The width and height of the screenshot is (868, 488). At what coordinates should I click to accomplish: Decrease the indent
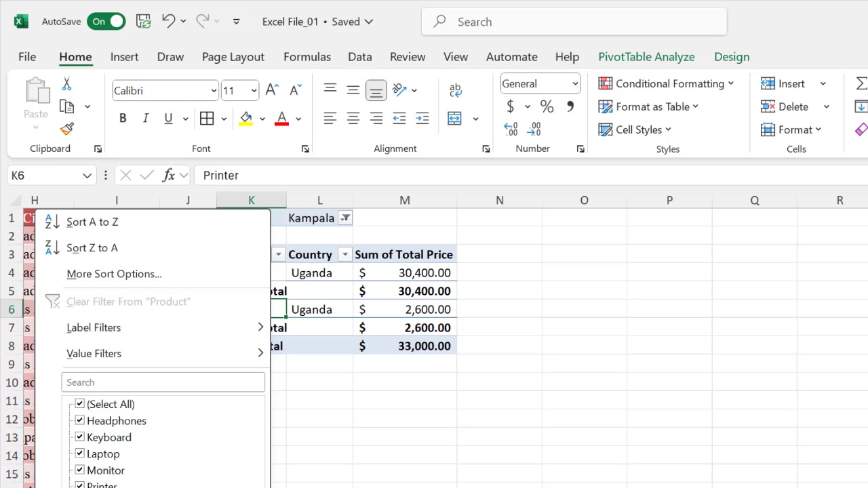pyautogui.click(x=399, y=119)
